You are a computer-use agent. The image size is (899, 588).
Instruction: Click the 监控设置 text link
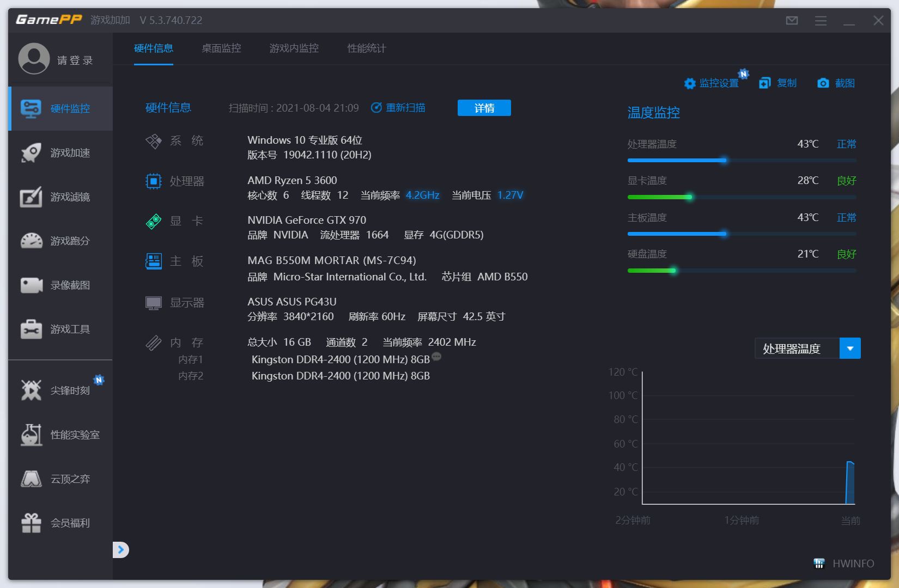(x=719, y=83)
